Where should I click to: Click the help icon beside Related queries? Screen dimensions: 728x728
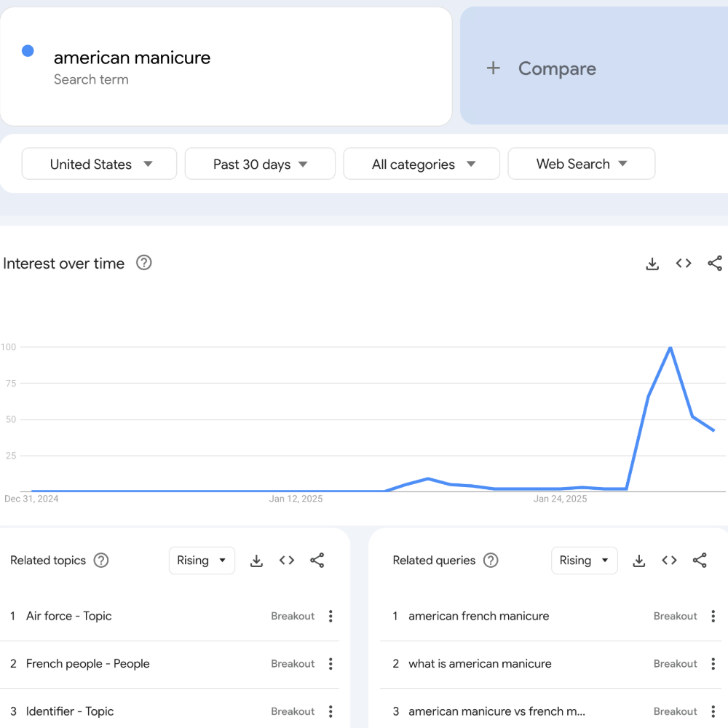(490, 561)
